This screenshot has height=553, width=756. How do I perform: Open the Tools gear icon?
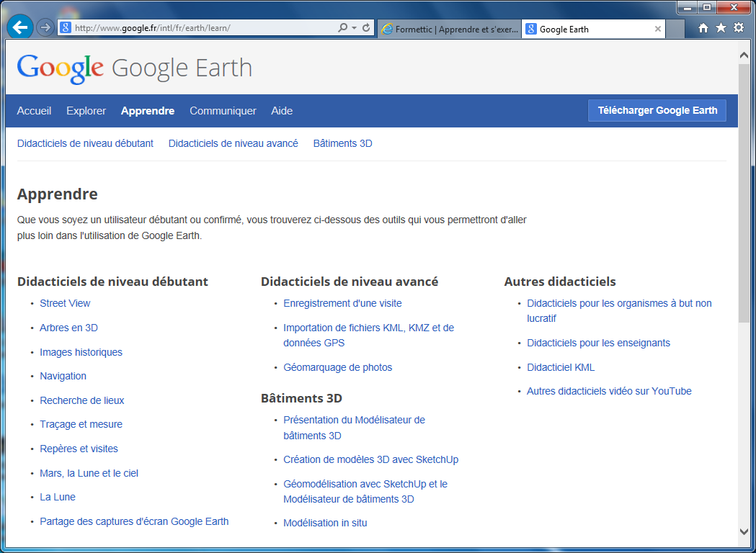[x=739, y=28]
